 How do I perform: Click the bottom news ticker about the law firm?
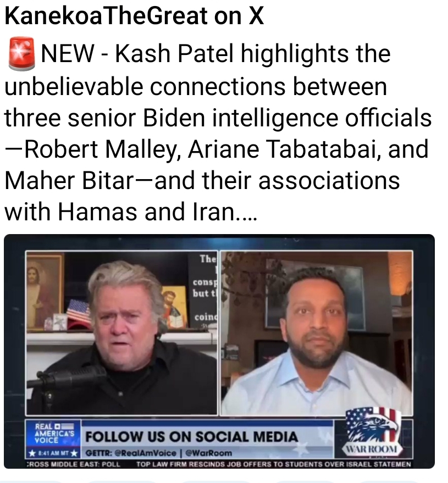(274, 464)
